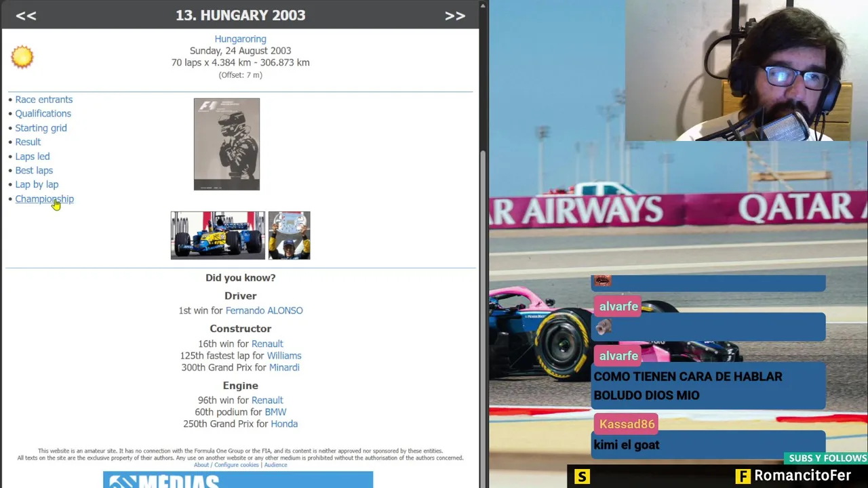868x488 pixels.
Task: Click the sunny weather icon
Action: (x=22, y=57)
